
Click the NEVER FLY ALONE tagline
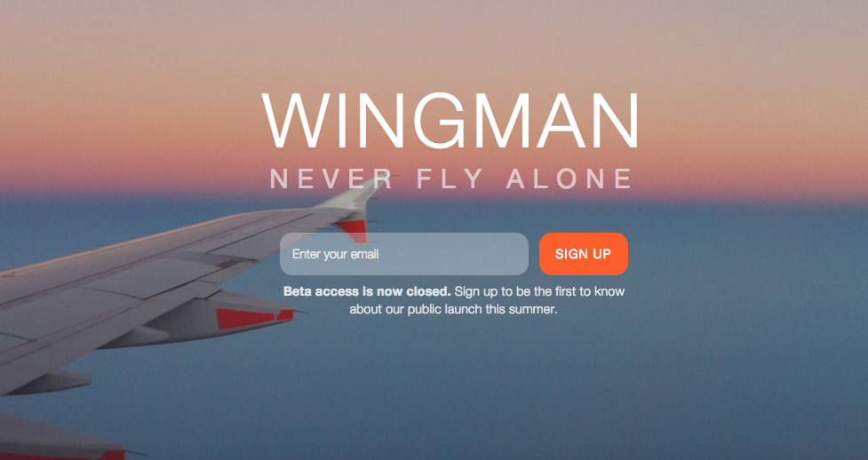(450, 178)
